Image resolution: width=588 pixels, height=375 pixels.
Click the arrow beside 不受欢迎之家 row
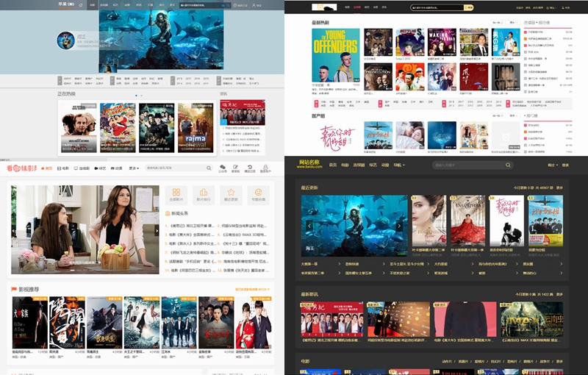[429, 273]
